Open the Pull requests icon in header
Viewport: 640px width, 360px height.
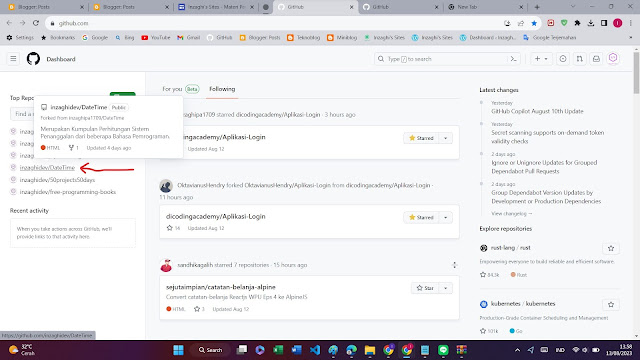(x=580, y=59)
